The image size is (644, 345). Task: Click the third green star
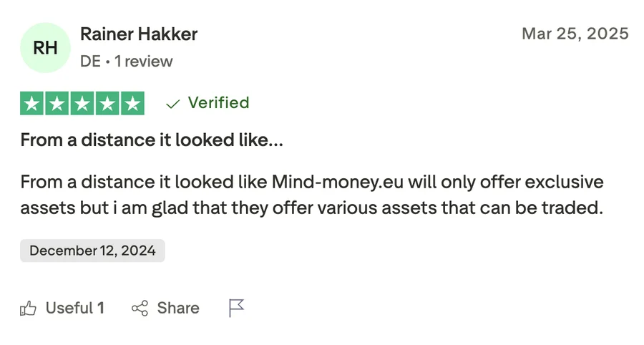coord(82,104)
